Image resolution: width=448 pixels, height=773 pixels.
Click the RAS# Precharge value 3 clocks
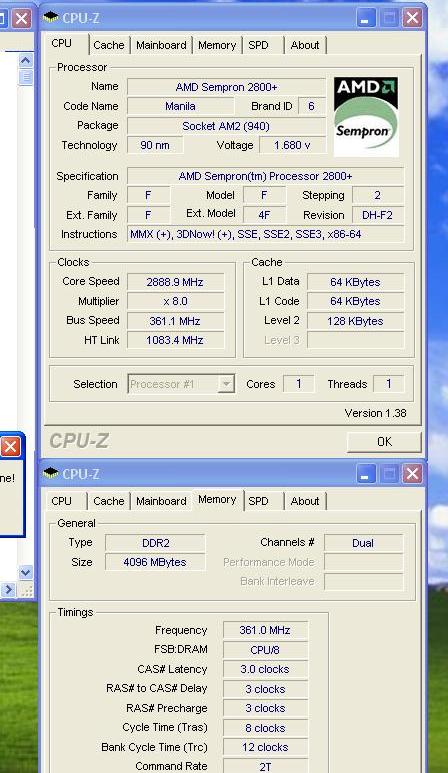[x=265, y=708]
